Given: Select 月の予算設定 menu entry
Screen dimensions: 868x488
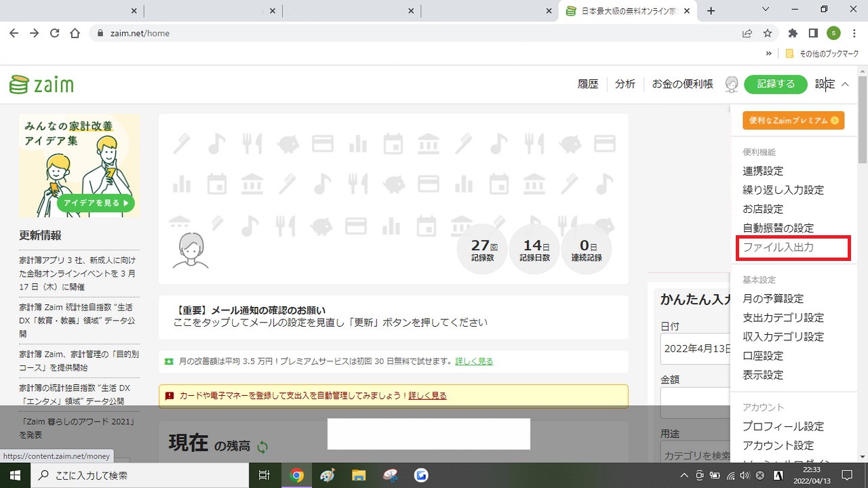Looking at the screenshot, I should pos(773,299).
